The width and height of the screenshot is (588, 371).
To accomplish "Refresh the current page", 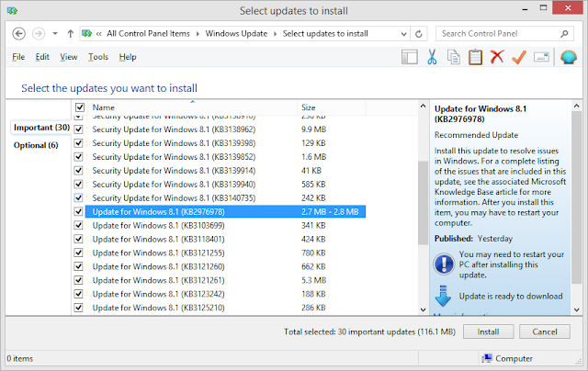I will pyautogui.click(x=419, y=34).
